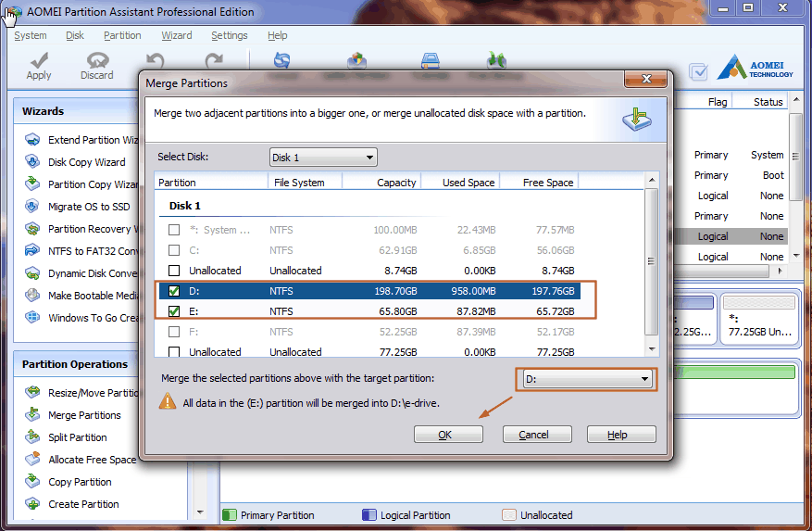Screen dimensions: 812x531
Task: Click the Status column header in main window
Action: [760, 102]
